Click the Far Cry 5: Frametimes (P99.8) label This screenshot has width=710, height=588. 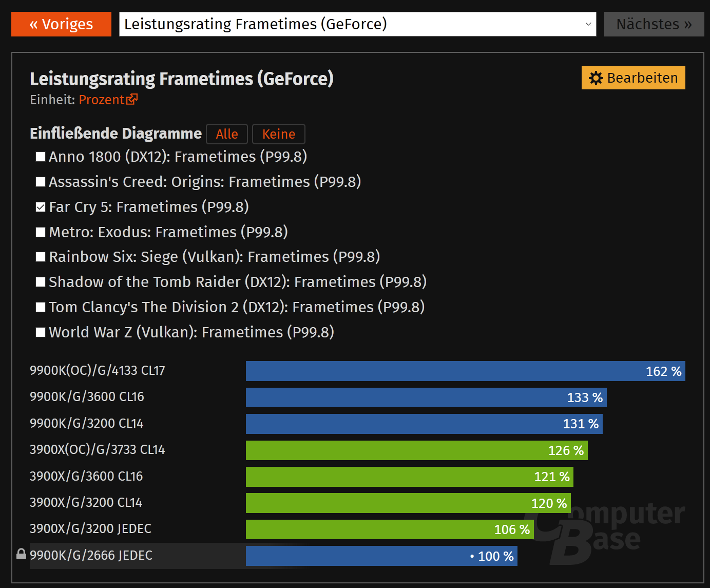click(x=149, y=207)
